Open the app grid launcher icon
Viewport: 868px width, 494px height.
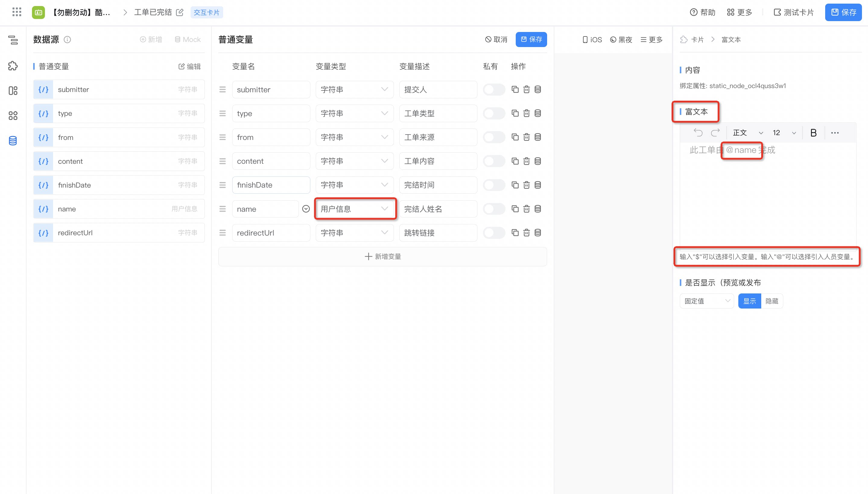point(17,12)
